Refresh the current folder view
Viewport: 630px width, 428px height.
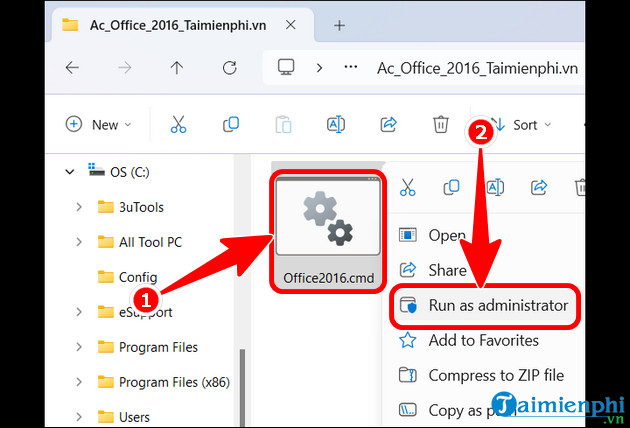pos(229,68)
